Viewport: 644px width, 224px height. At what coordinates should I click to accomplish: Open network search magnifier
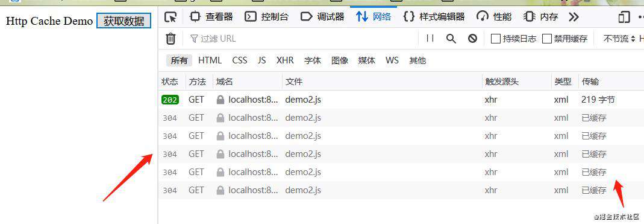pos(451,39)
